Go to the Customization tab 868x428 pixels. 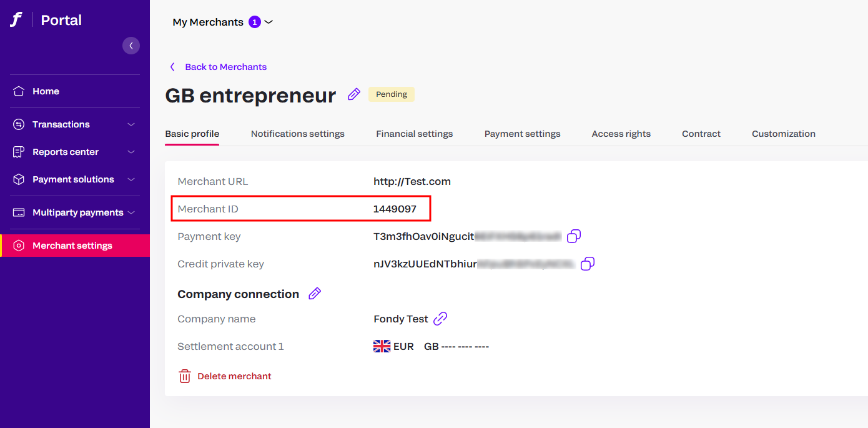click(x=784, y=134)
